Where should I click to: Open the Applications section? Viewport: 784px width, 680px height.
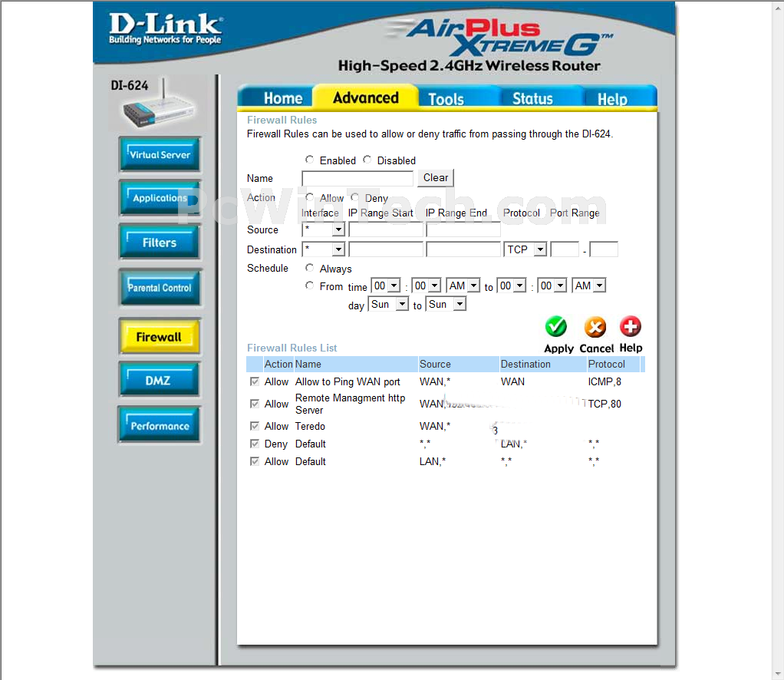tap(160, 198)
